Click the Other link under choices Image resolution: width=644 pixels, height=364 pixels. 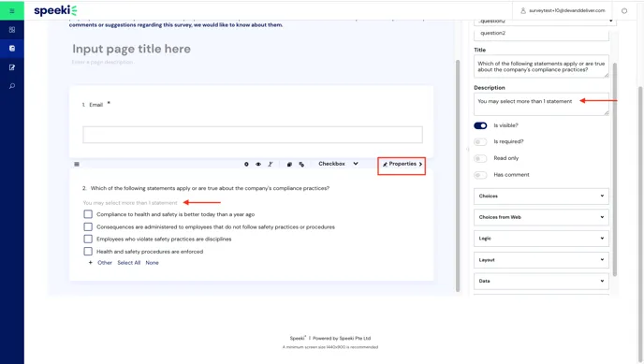pyautogui.click(x=105, y=263)
